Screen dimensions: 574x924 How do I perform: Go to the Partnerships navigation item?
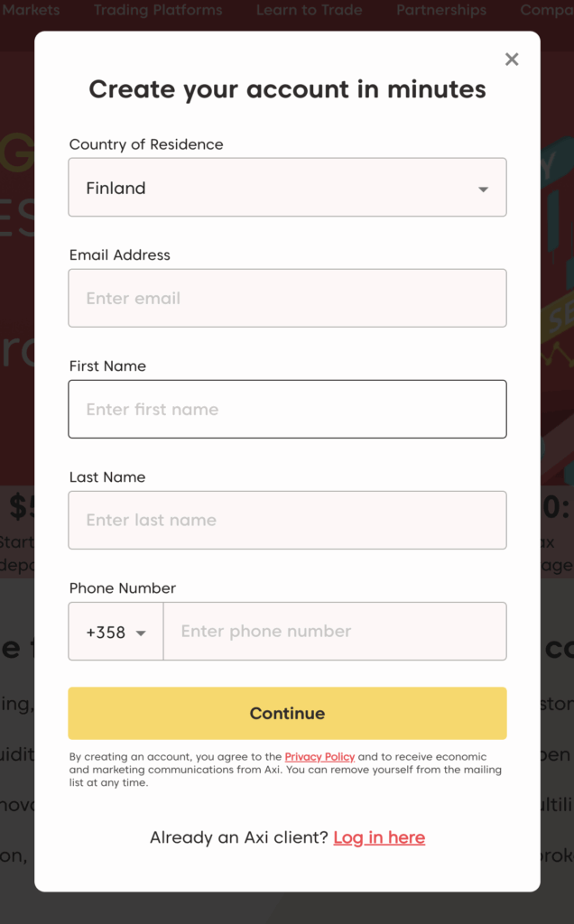click(441, 11)
